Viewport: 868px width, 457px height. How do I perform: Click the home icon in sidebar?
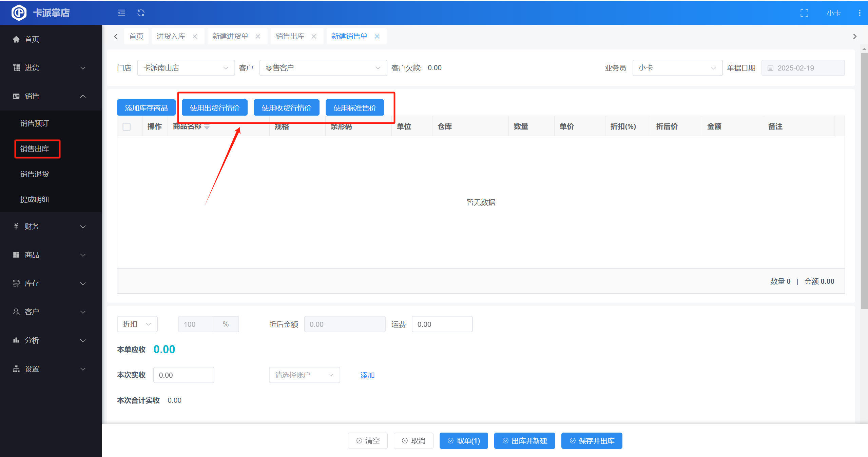point(16,39)
